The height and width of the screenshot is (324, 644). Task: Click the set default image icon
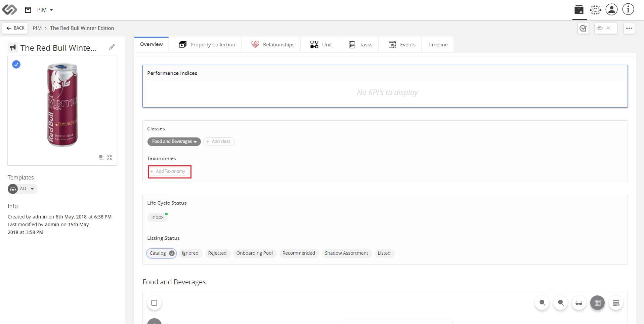[101, 157]
